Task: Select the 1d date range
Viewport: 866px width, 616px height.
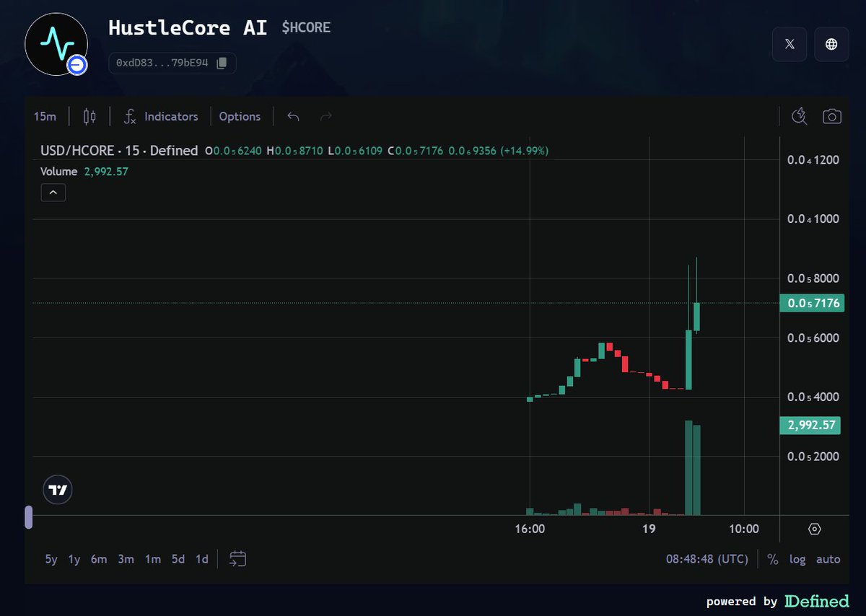Action: 202,559
